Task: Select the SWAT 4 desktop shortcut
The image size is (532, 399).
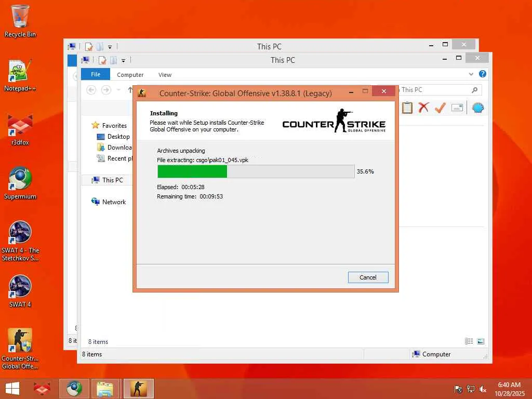Action: 20,291
